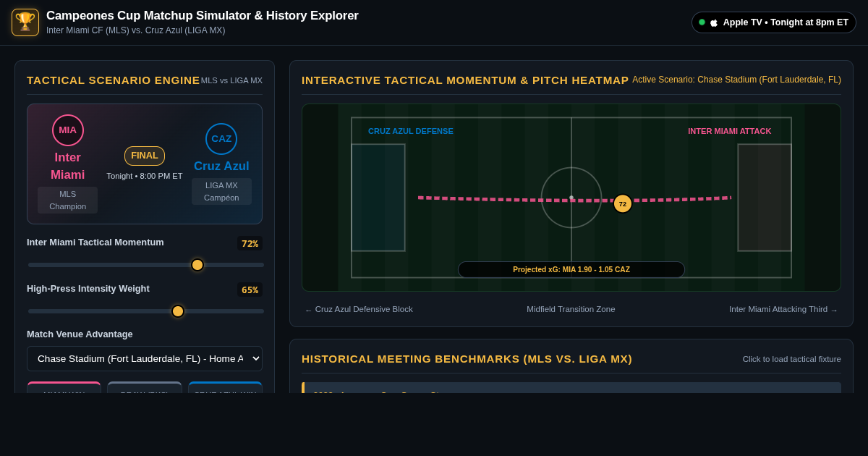
Task: Click the Inter Miami attacking penalty box
Action: [765, 198]
